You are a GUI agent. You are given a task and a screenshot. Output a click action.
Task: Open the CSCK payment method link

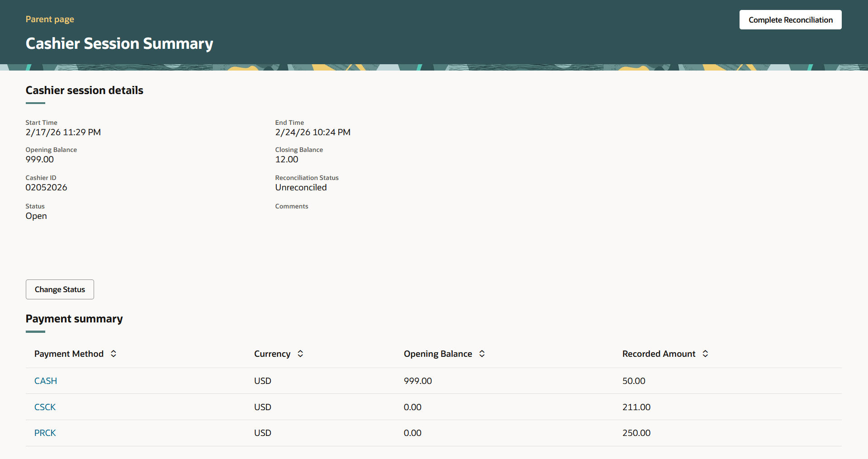coord(45,407)
